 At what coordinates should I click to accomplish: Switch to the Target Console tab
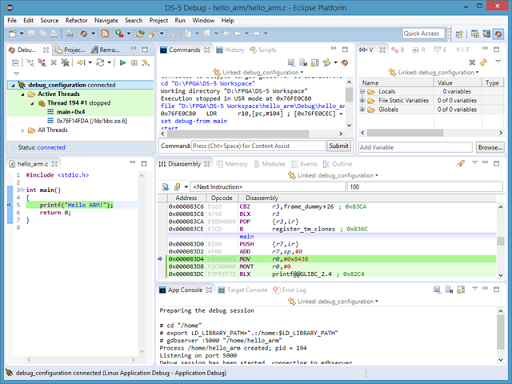pyautogui.click(x=243, y=290)
